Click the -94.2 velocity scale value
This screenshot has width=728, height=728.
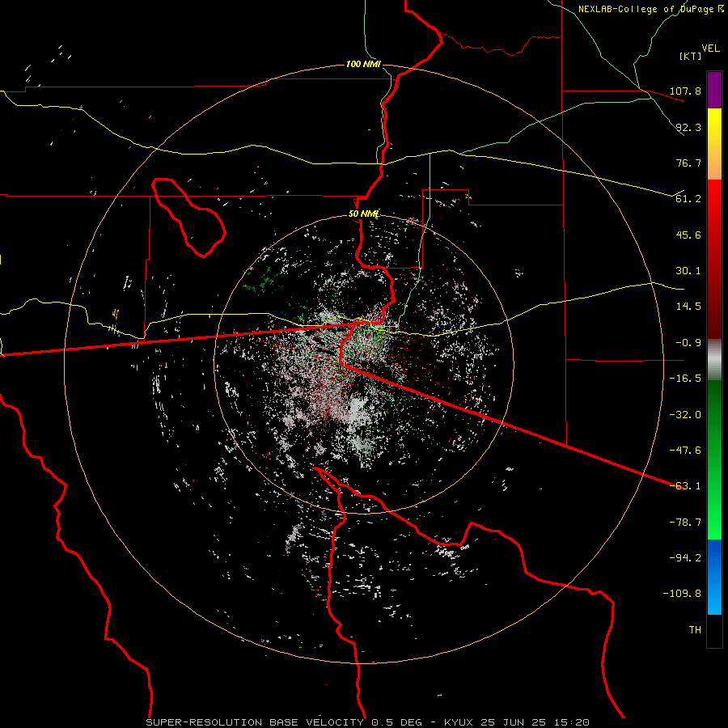[685, 558]
